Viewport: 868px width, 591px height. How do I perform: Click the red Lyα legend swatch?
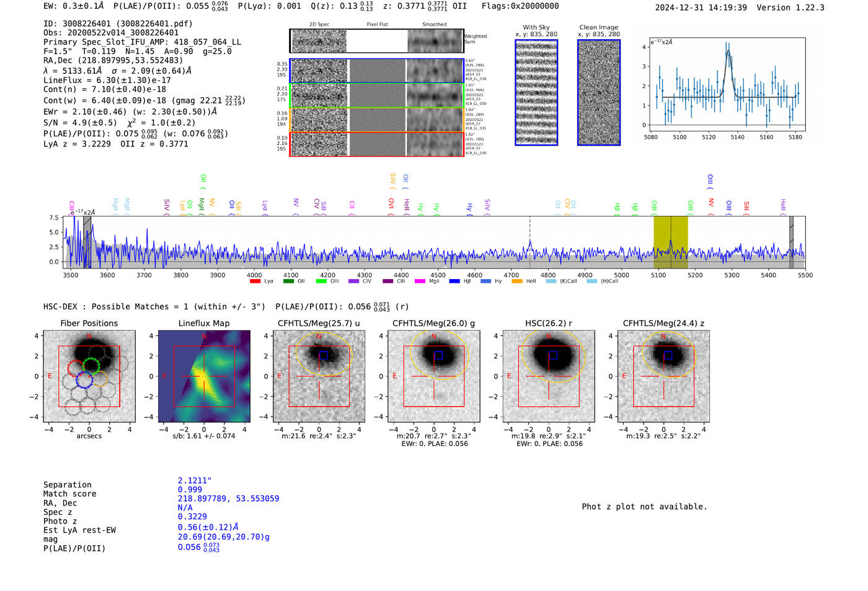coord(255,282)
